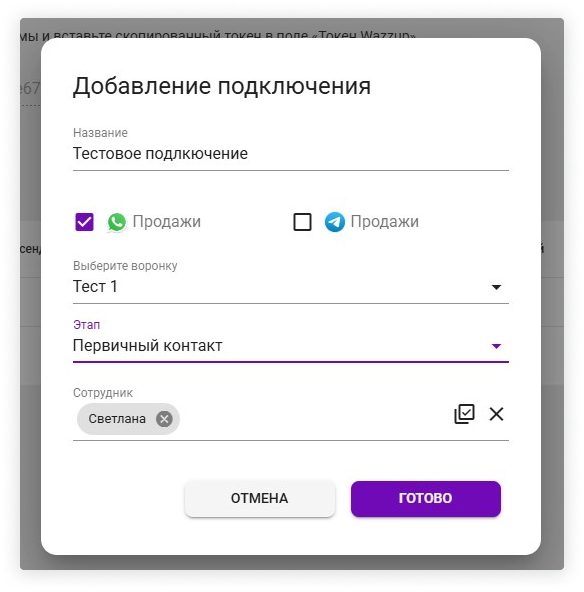Click empty area in the Сотрудник field

click(x=313, y=419)
